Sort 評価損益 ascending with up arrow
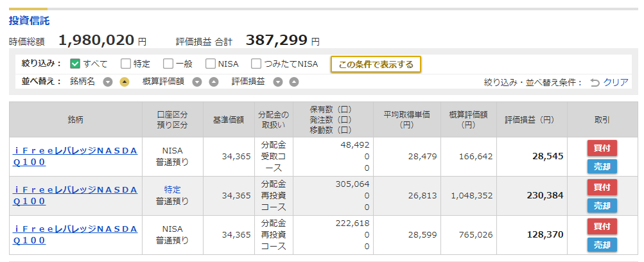 (293, 82)
